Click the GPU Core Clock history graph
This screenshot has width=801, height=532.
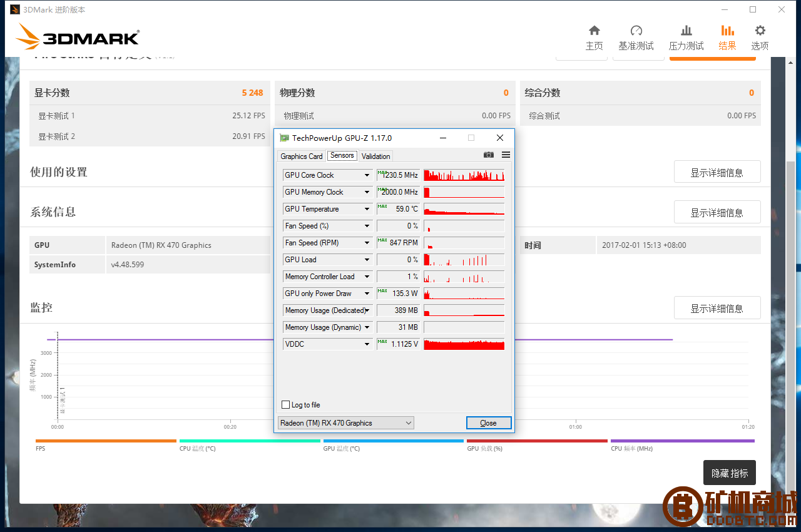[464, 175]
